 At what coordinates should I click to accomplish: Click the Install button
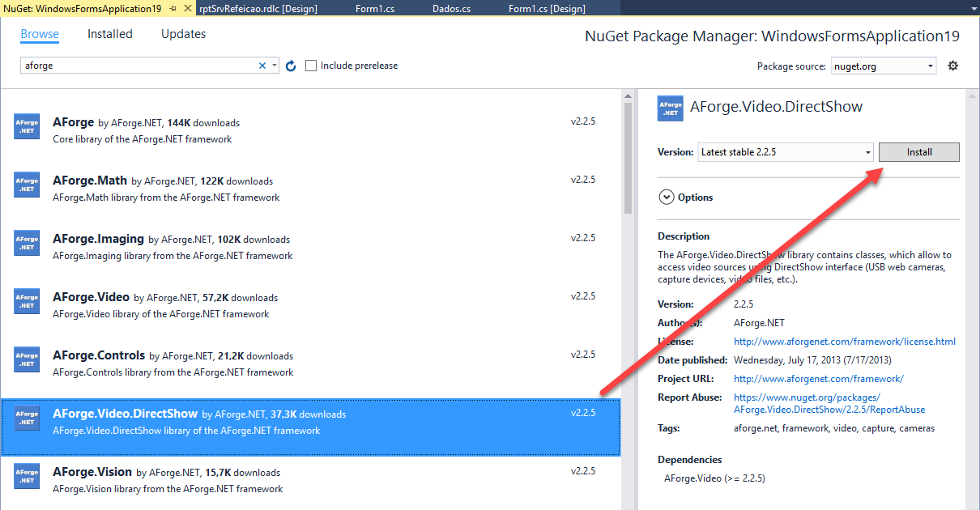click(919, 152)
